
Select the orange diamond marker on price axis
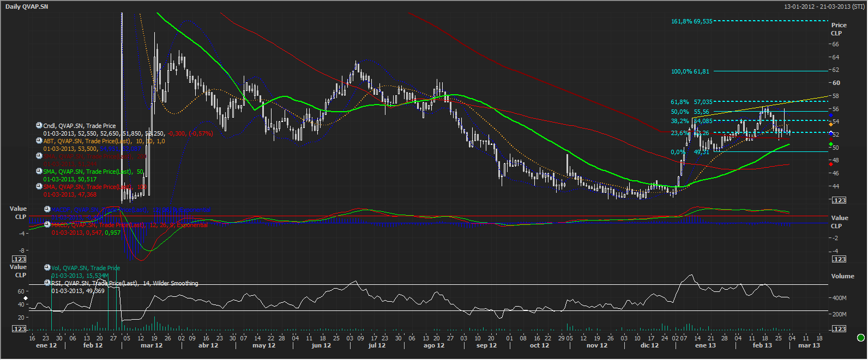point(830,125)
